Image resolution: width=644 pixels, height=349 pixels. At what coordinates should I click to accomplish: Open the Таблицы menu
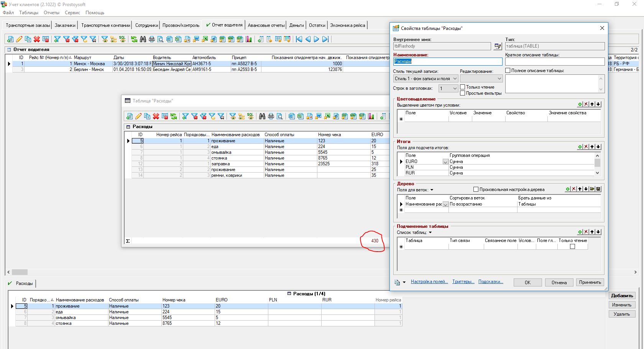(29, 13)
